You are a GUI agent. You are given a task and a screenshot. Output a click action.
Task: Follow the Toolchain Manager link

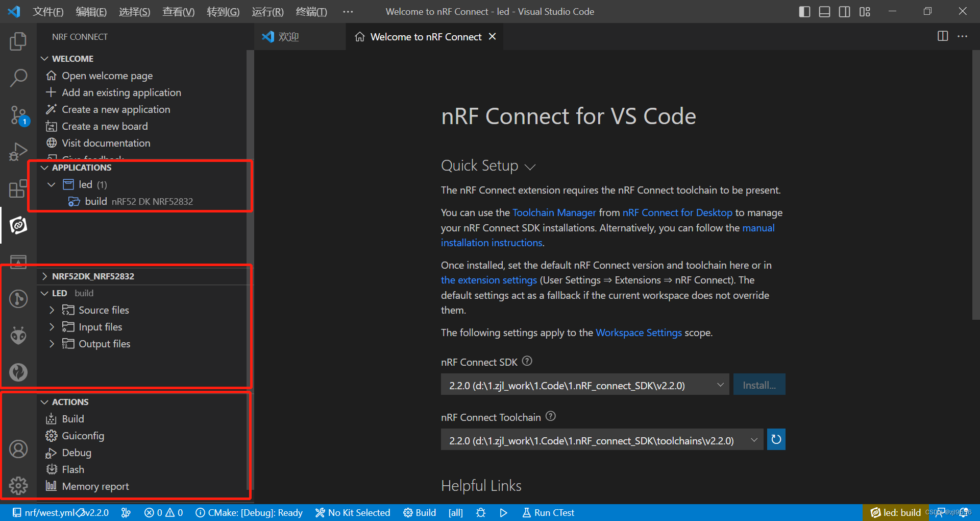554,212
